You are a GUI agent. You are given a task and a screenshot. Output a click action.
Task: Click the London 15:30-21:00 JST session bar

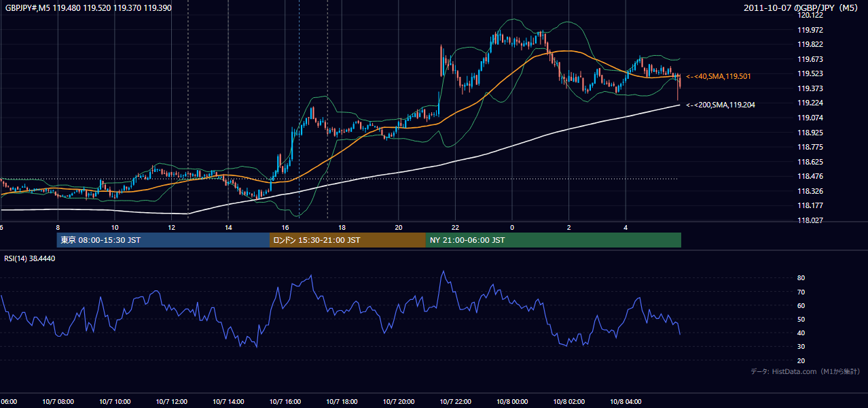[x=348, y=240]
